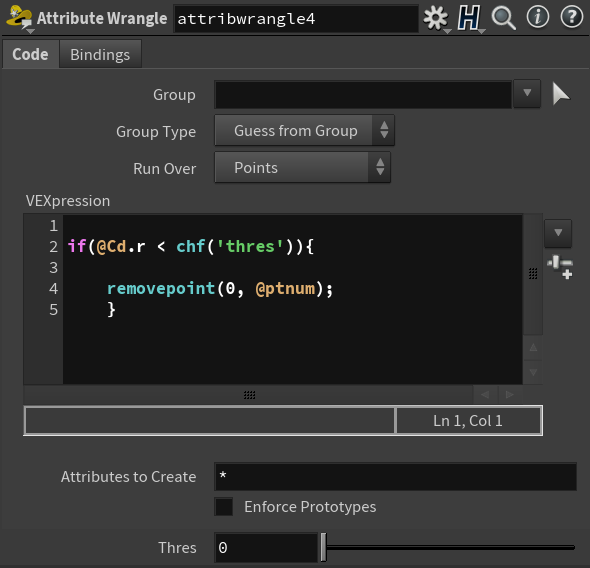Toggle the Enforce Prototypes checkbox
Screen dimensions: 590x568
point(224,507)
